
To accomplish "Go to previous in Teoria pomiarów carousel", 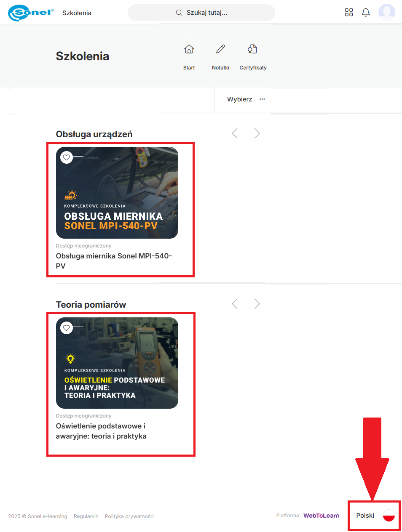I will pyautogui.click(x=235, y=304).
